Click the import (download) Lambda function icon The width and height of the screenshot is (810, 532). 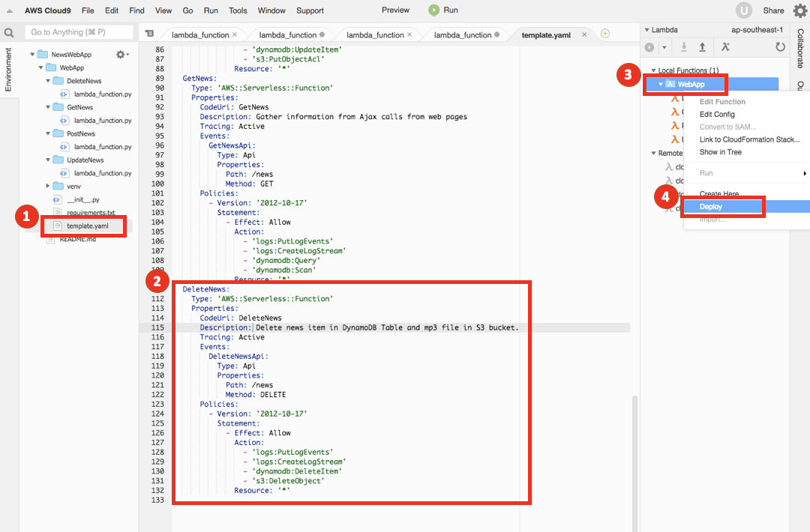(x=683, y=47)
